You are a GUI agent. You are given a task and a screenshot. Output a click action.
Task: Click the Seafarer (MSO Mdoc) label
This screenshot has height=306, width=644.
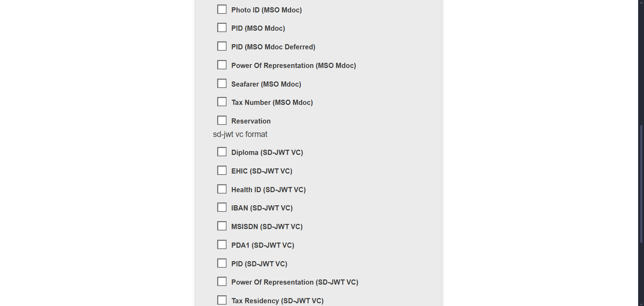tap(266, 84)
